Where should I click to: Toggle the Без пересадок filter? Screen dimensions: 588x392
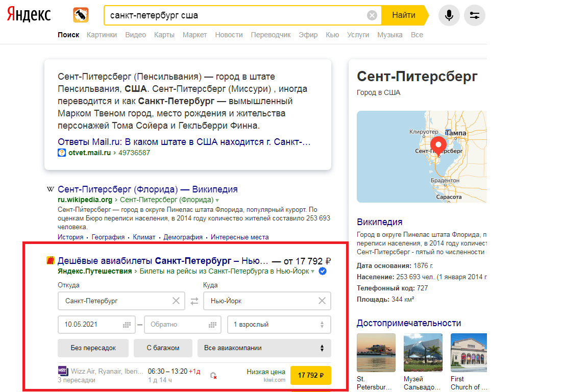(93, 348)
